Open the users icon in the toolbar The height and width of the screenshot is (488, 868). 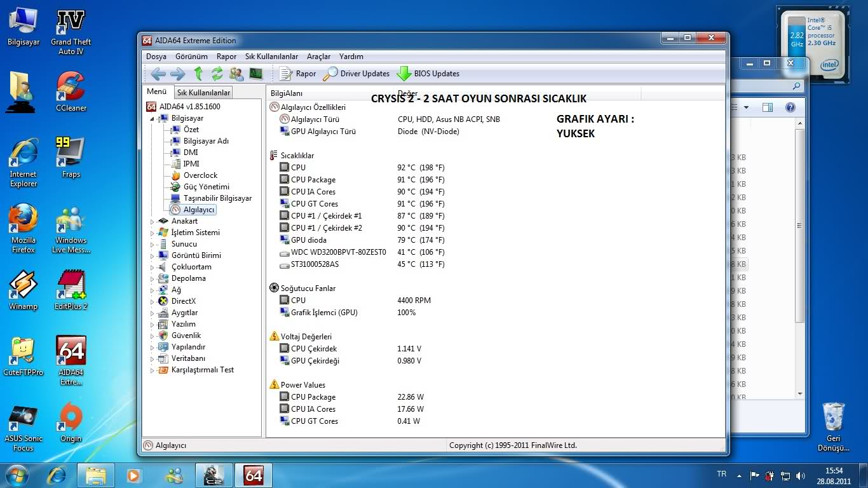236,74
